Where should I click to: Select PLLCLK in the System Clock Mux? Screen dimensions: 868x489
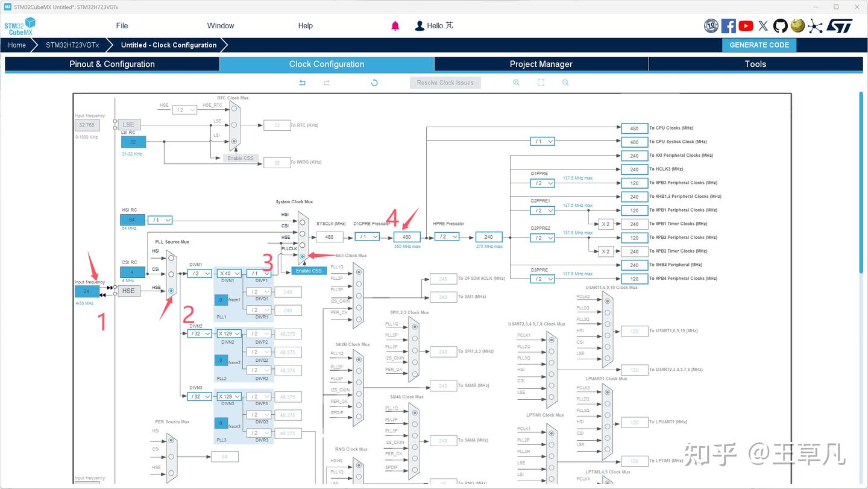click(303, 256)
